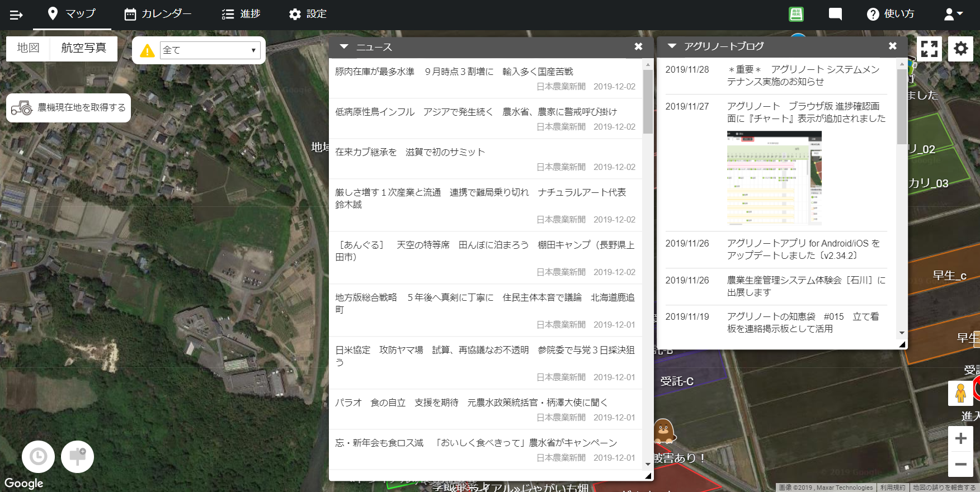The width and height of the screenshot is (980, 492).
Task: Open blog post アプリ v2.34.2 アップデート
Action: [803, 249]
